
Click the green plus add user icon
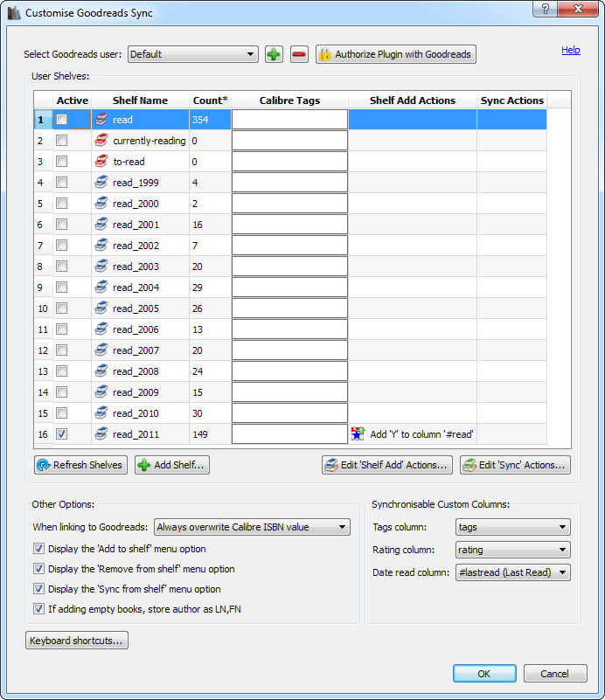tap(274, 54)
